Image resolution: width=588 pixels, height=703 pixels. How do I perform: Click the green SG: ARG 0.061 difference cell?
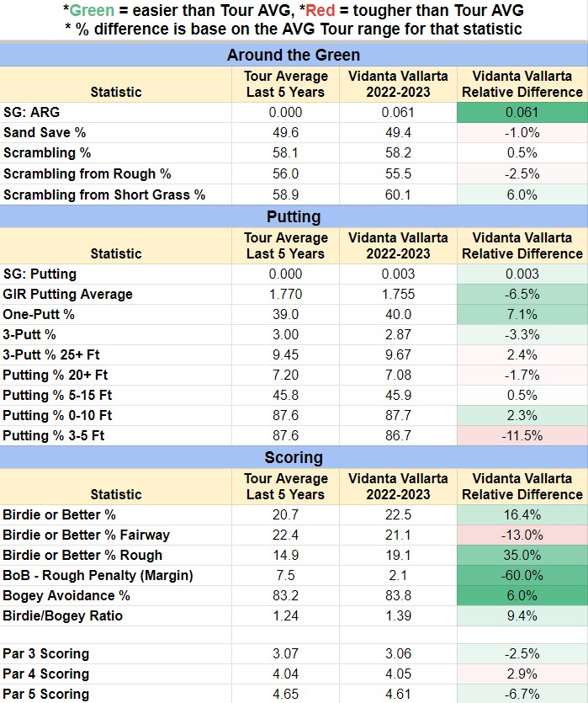pyautogui.click(x=522, y=112)
